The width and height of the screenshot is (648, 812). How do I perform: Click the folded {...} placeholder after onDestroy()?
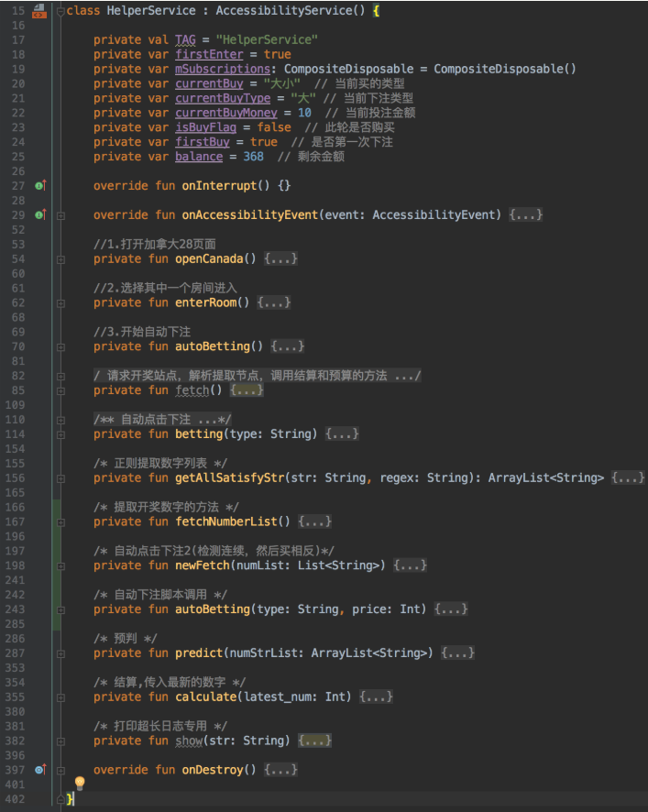point(280,770)
